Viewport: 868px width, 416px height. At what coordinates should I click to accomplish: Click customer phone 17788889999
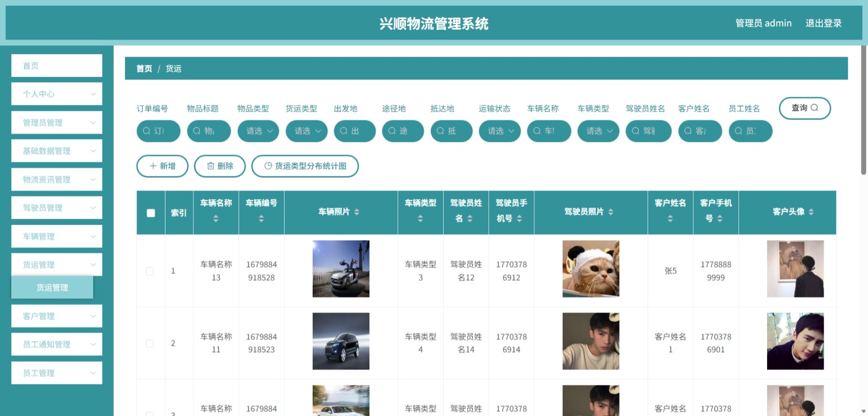click(x=716, y=271)
